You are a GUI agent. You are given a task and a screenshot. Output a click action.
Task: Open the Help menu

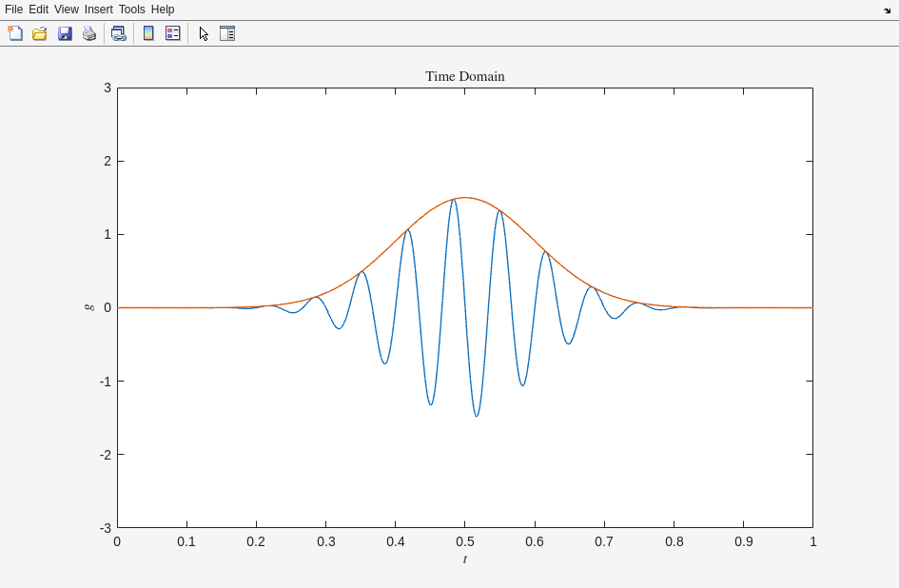[x=163, y=10]
